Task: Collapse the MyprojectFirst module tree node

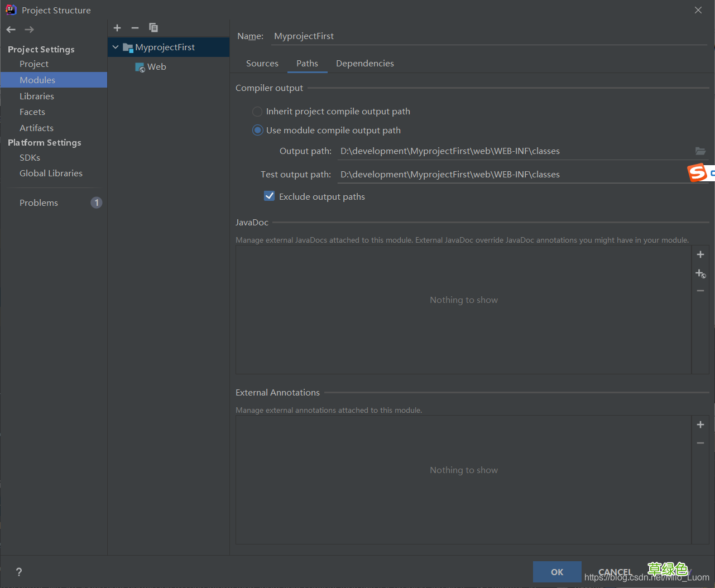Action: (x=116, y=47)
